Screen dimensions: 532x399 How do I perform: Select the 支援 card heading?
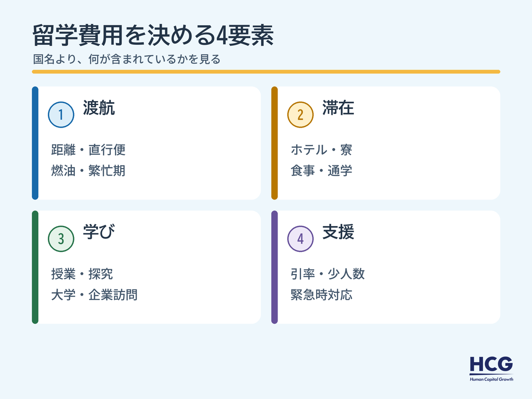click(x=338, y=232)
